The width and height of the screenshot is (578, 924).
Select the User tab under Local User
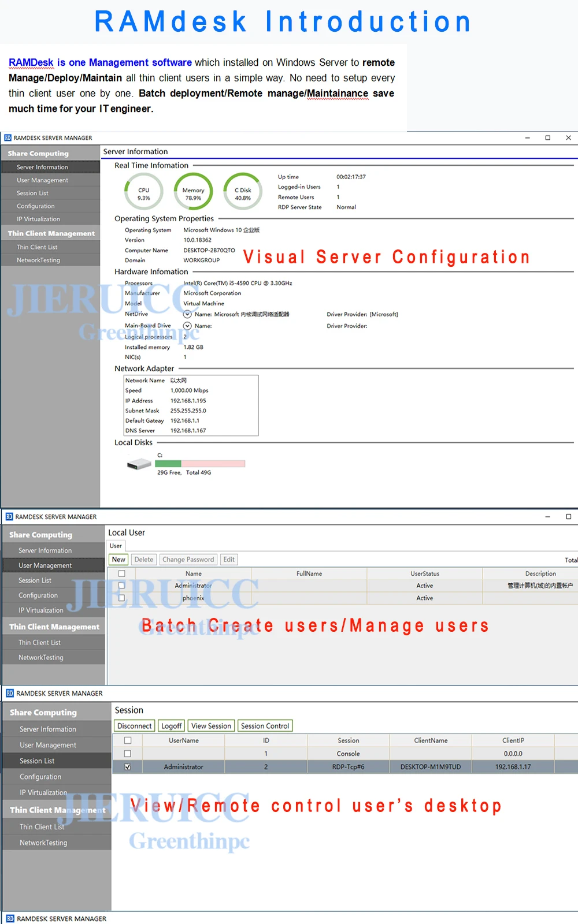click(116, 546)
